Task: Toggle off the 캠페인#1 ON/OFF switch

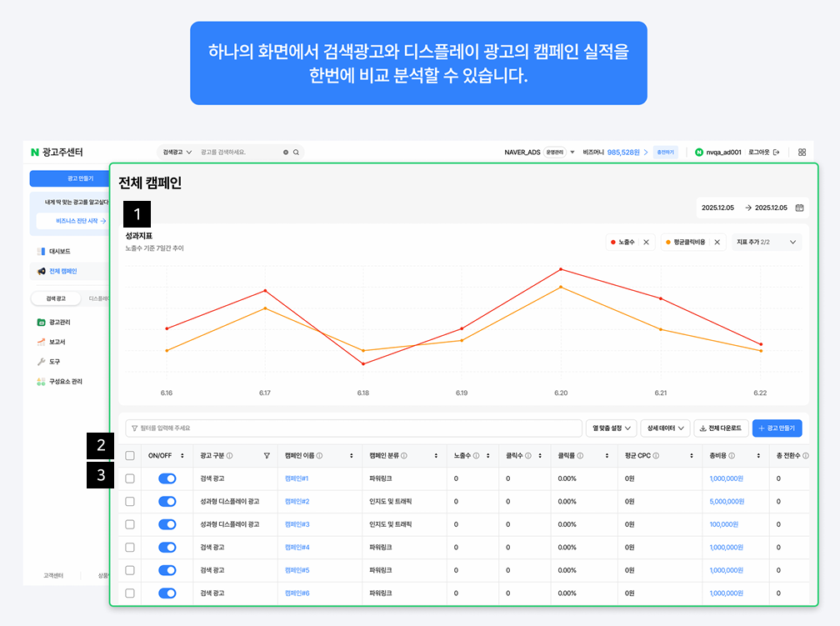Action: pos(167,478)
